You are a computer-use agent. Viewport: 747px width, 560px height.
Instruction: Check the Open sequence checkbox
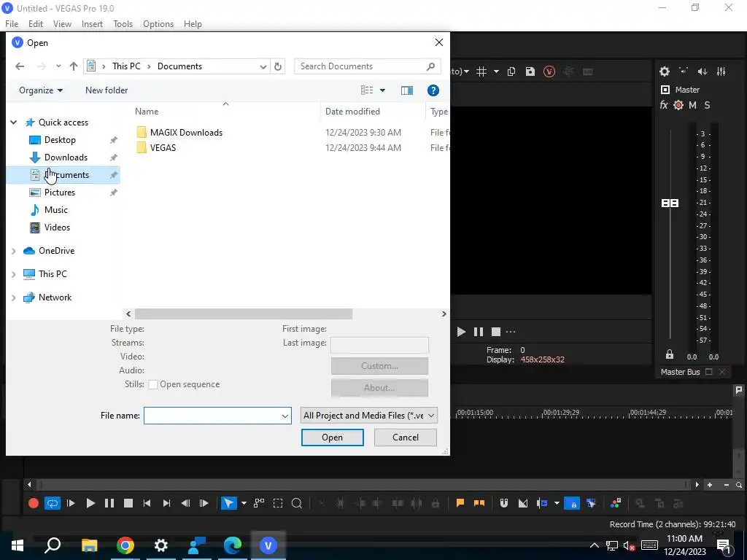pyautogui.click(x=153, y=384)
